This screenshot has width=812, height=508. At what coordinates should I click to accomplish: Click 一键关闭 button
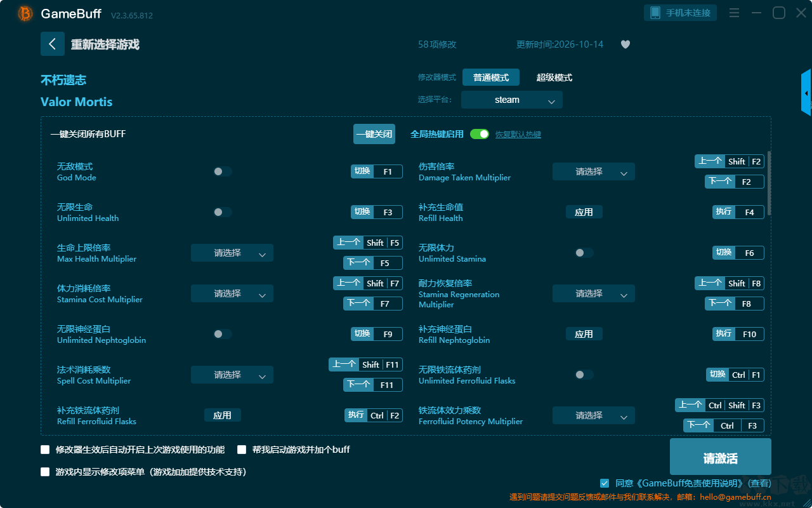tap(374, 134)
